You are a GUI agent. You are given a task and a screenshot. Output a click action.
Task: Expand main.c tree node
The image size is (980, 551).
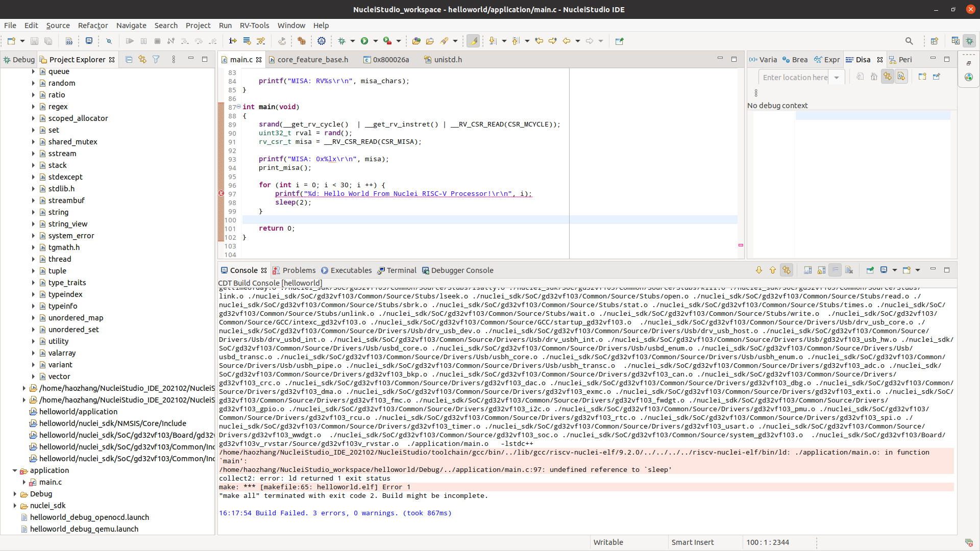(24, 482)
